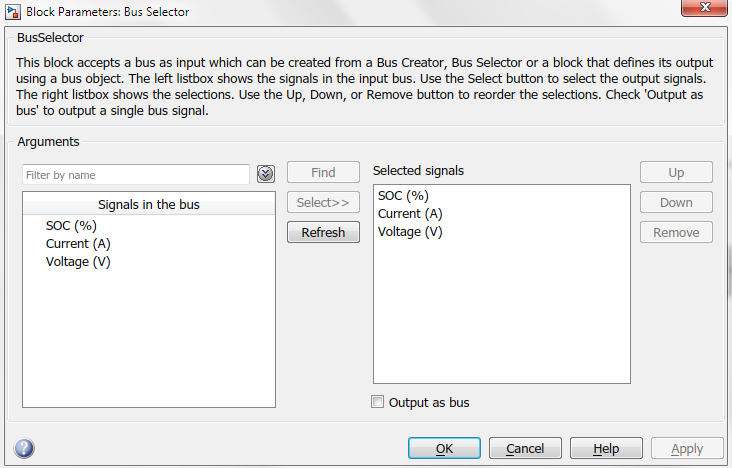
Task: Click the Apply button
Action: click(687, 448)
